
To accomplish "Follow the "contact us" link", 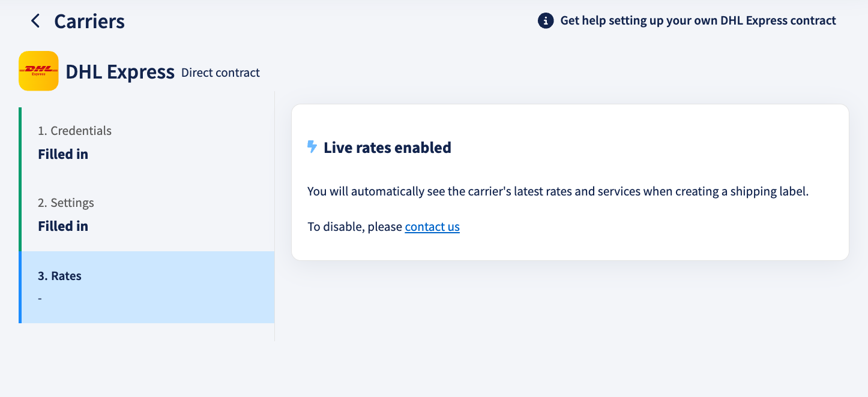I will (x=432, y=227).
